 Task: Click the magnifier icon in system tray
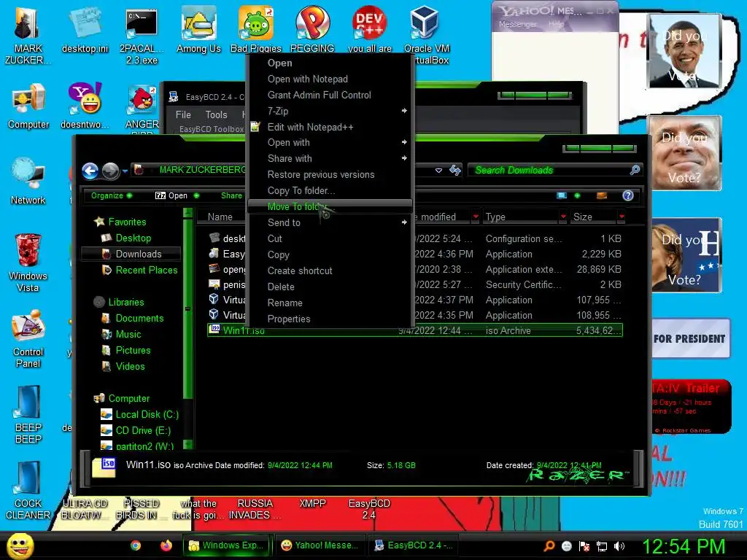[x=549, y=546]
